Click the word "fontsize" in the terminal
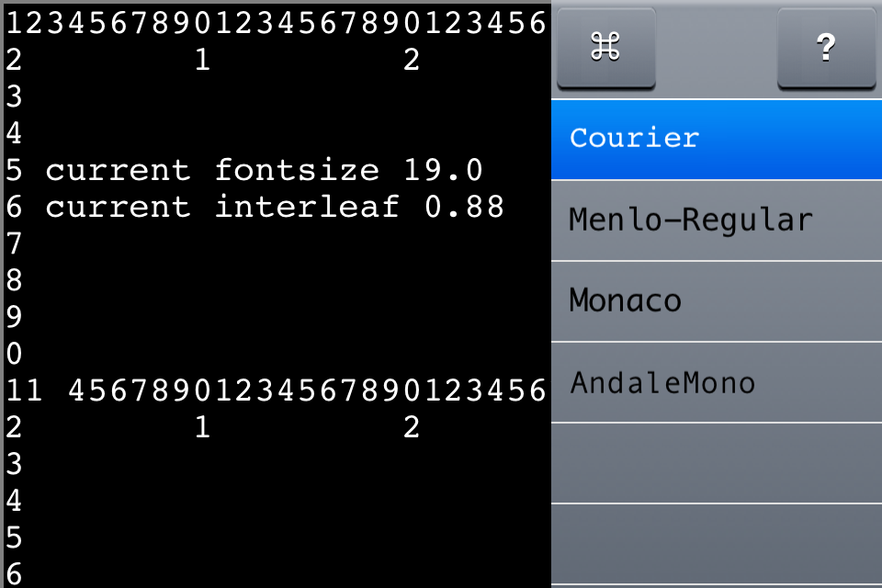882x588 pixels. point(297,171)
